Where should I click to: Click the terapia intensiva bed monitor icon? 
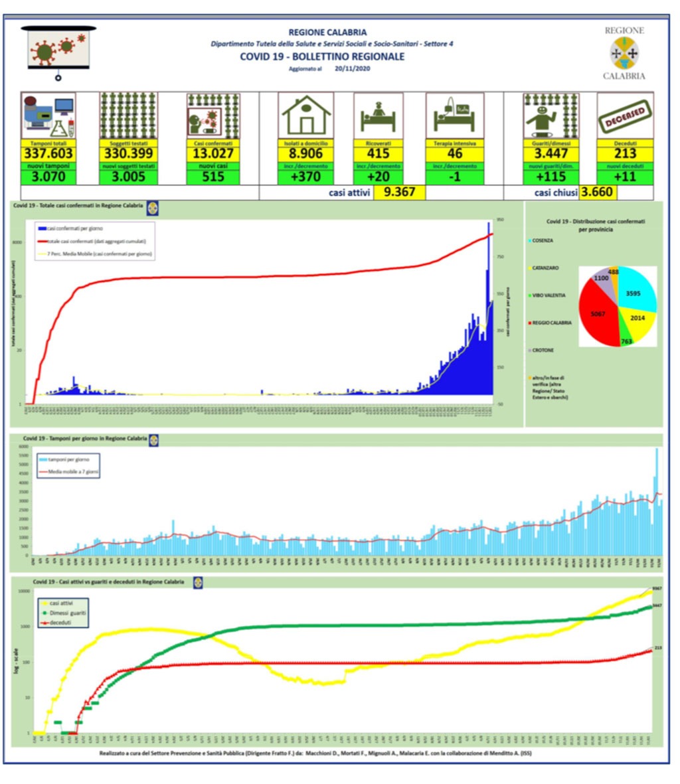coord(454,116)
